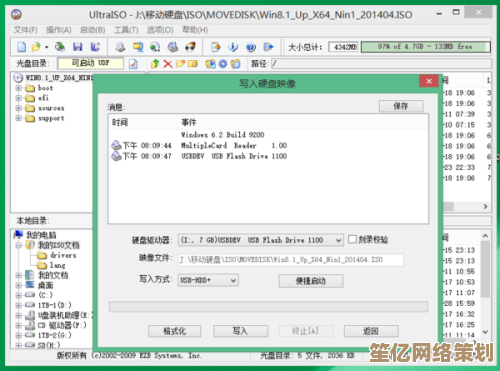Click the blue Info icon in toolbar
500x371 pixels.
point(233,47)
